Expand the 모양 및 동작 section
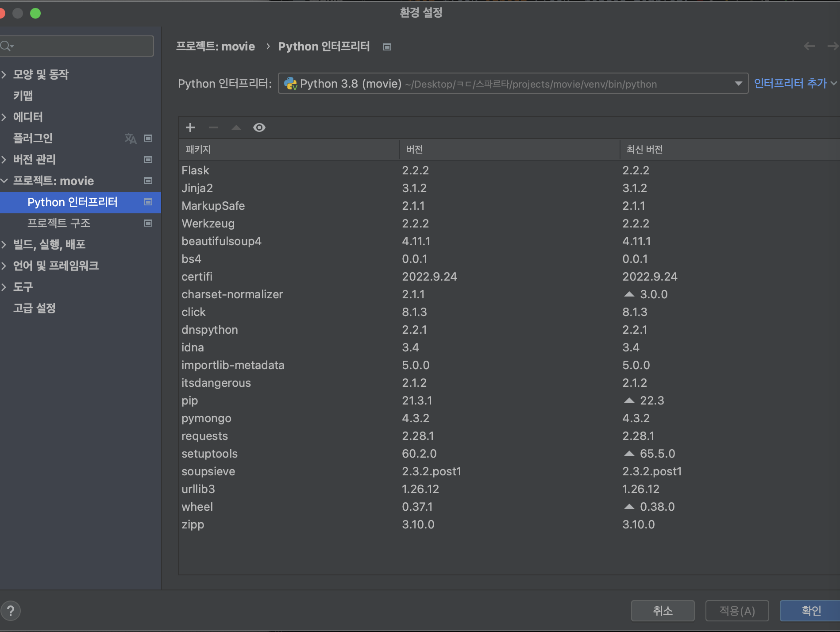This screenshot has height=632, width=840. (x=4, y=74)
